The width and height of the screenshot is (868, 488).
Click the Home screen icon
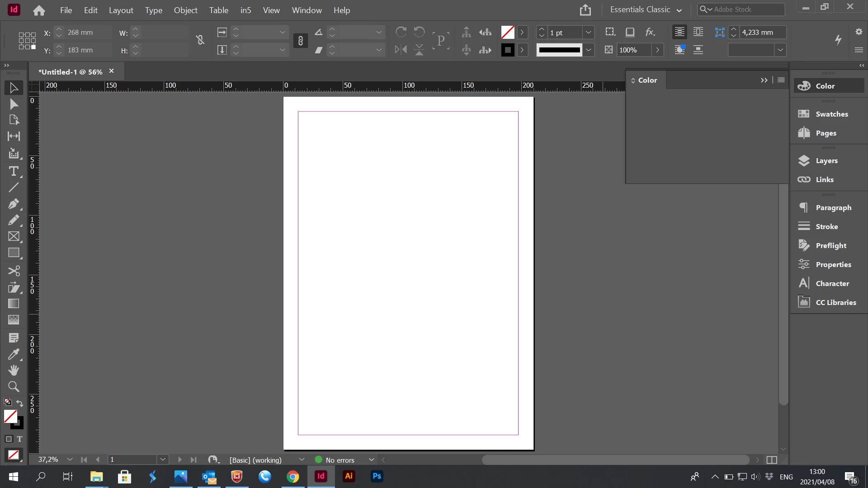coord(39,10)
